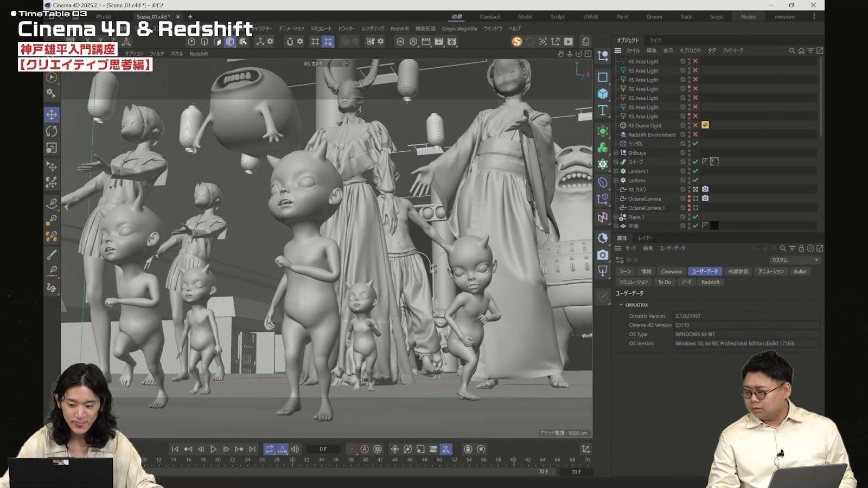Toggle the Lantern object's green check
Image resolution: width=868 pixels, height=488 pixels.
click(695, 180)
